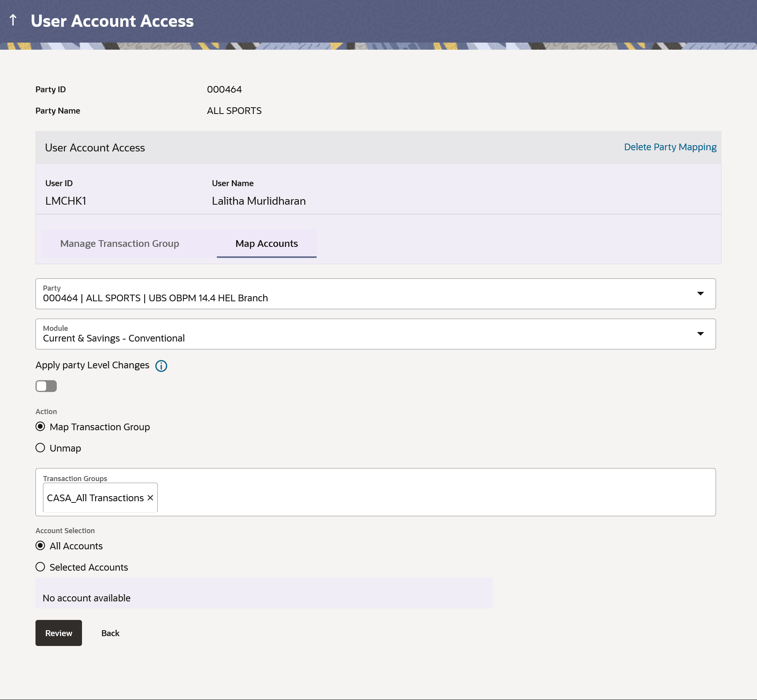Toggle the Apply party Level Changes switch
Image resolution: width=757 pixels, height=700 pixels.
[46, 386]
